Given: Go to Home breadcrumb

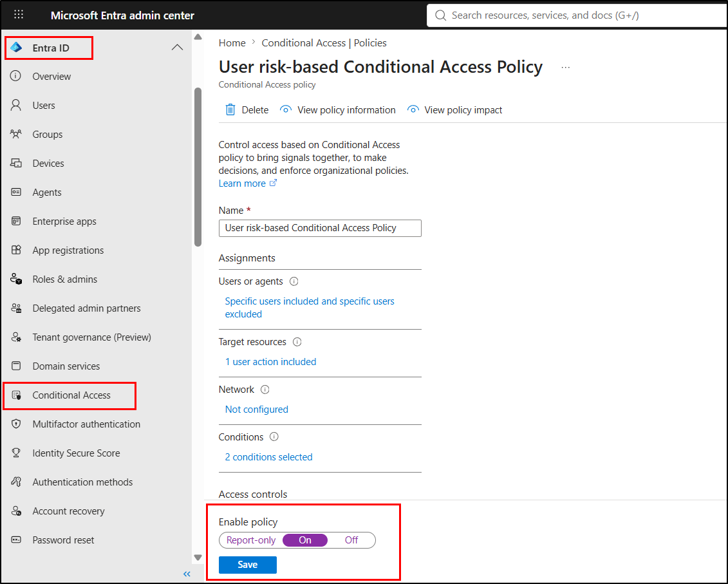Looking at the screenshot, I should click(232, 42).
